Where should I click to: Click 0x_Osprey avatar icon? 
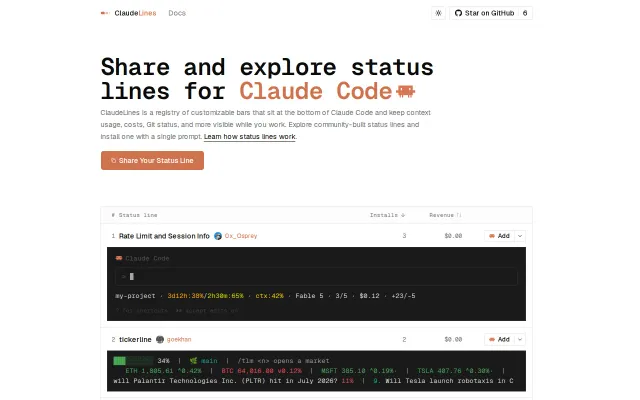218,236
